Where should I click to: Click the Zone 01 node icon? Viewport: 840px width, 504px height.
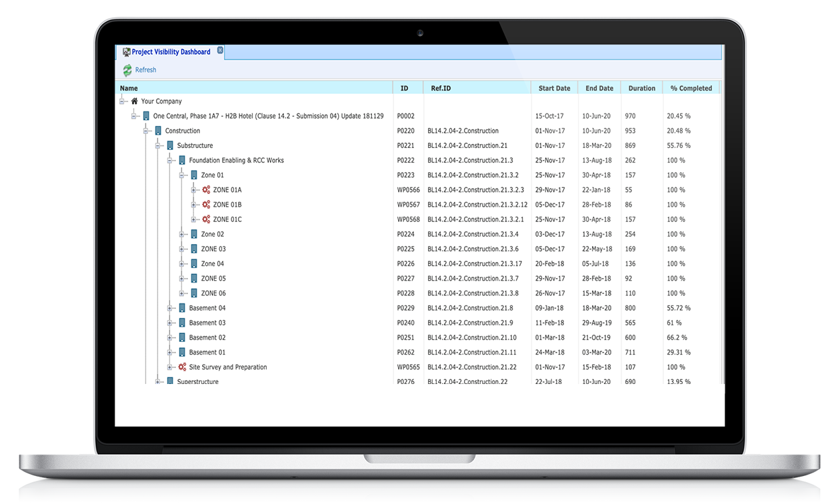click(x=194, y=175)
